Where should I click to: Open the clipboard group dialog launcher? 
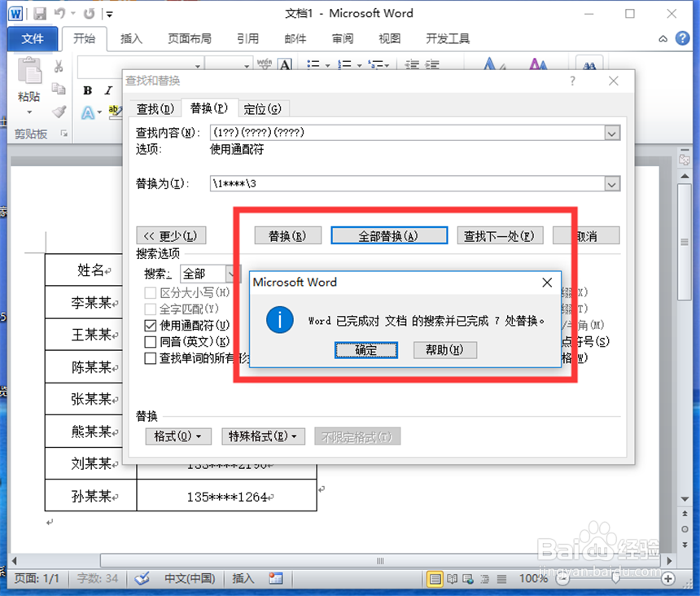point(64,134)
